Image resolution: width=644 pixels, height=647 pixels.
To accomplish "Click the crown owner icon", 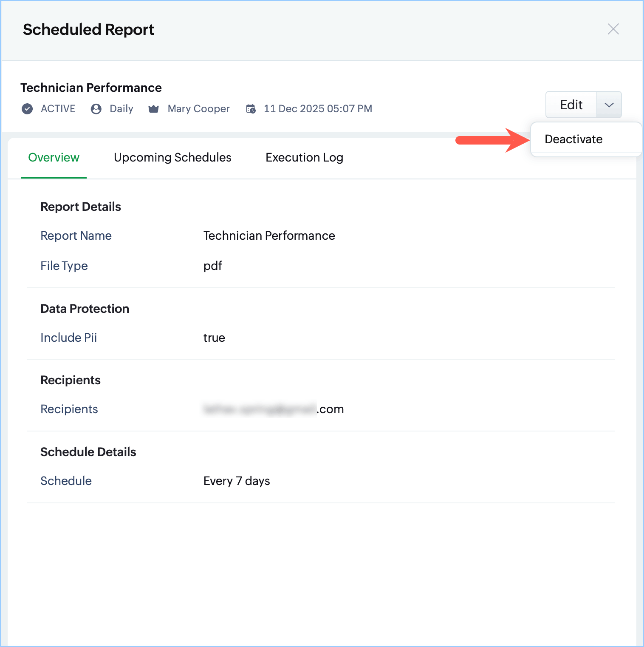I will pos(153,109).
